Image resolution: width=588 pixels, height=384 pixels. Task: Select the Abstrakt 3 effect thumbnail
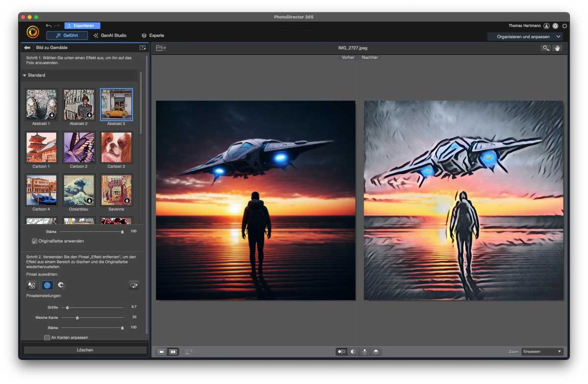116,104
